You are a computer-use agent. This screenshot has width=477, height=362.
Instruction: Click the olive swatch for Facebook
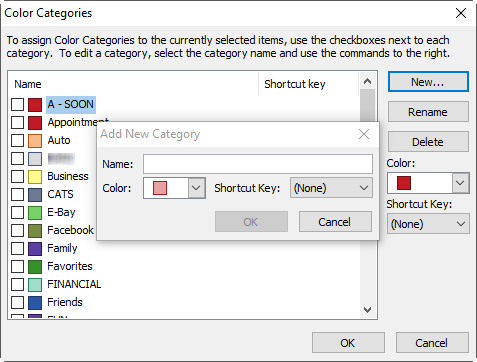(35, 230)
